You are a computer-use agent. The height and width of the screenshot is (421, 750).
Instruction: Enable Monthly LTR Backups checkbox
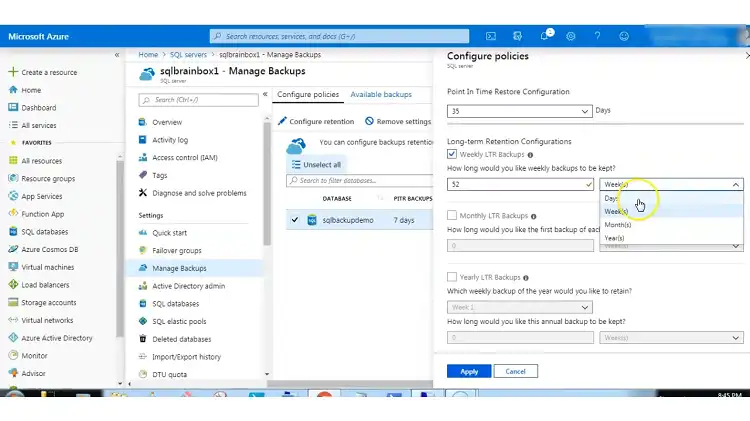[x=452, y=215]
